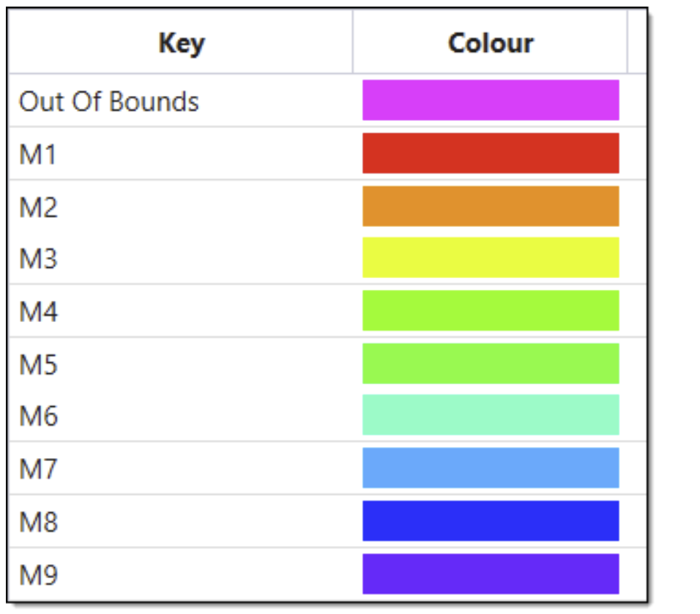Select the M1 key cell

38,154
